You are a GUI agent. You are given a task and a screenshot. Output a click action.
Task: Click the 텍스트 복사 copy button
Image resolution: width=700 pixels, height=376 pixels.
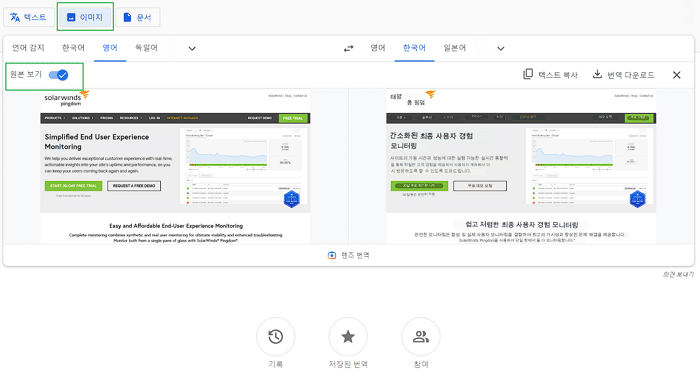pyautogui.click(x=550, y=75)
